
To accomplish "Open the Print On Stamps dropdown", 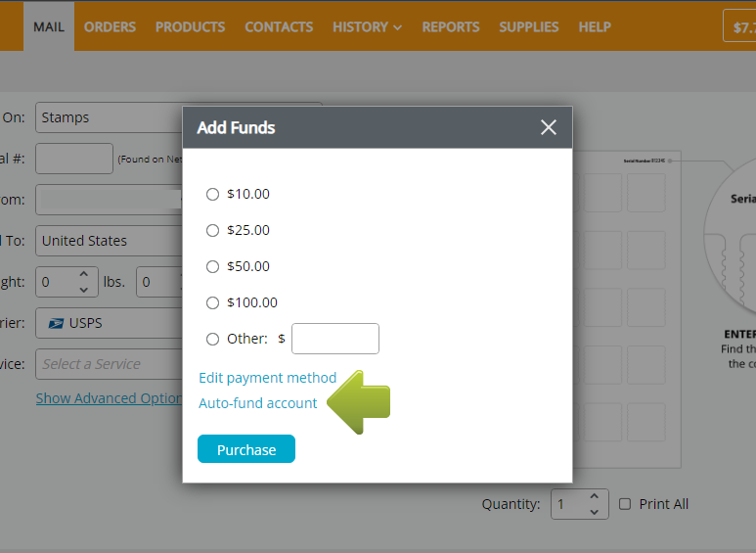I will click(109, 117).
